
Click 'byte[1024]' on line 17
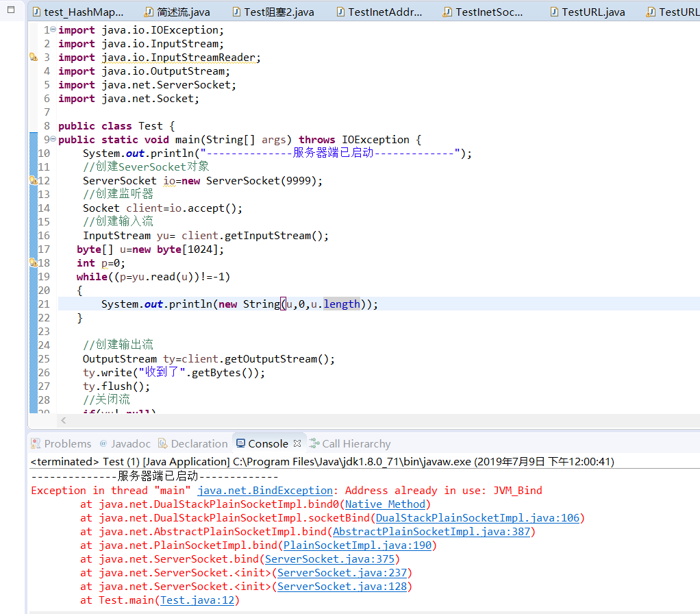(187, 249)
